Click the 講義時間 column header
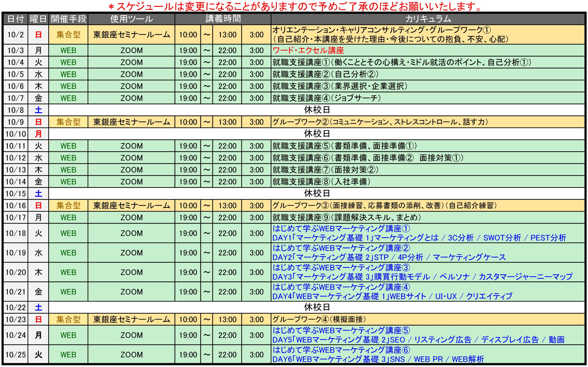 click(223, 19)
